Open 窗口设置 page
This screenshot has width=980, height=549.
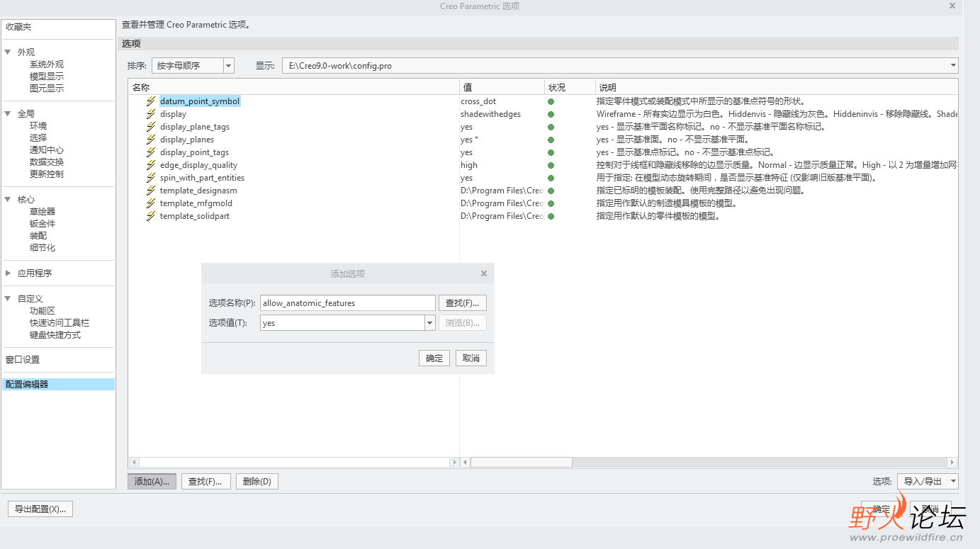click(x=23, y=359)
